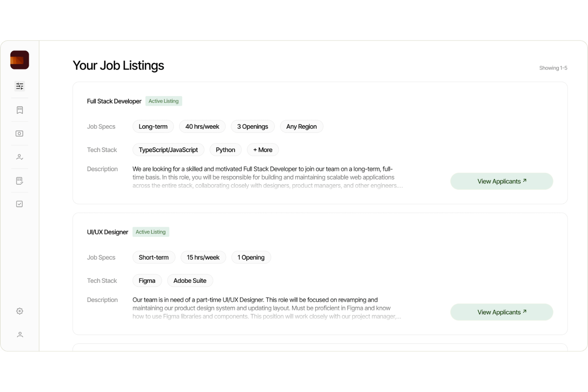This screenshot has height=392, width=588.
Task: Open the document-check icon in sidebar
Action: pos(19,181)
